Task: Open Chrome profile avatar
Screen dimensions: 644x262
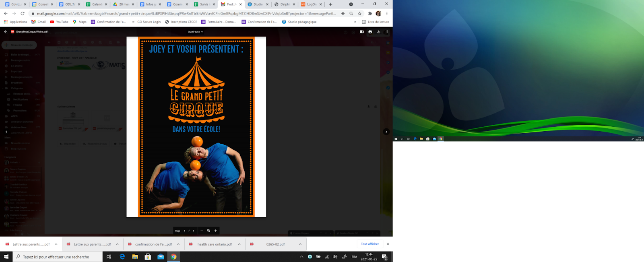Action: click(x=378, y=13)
